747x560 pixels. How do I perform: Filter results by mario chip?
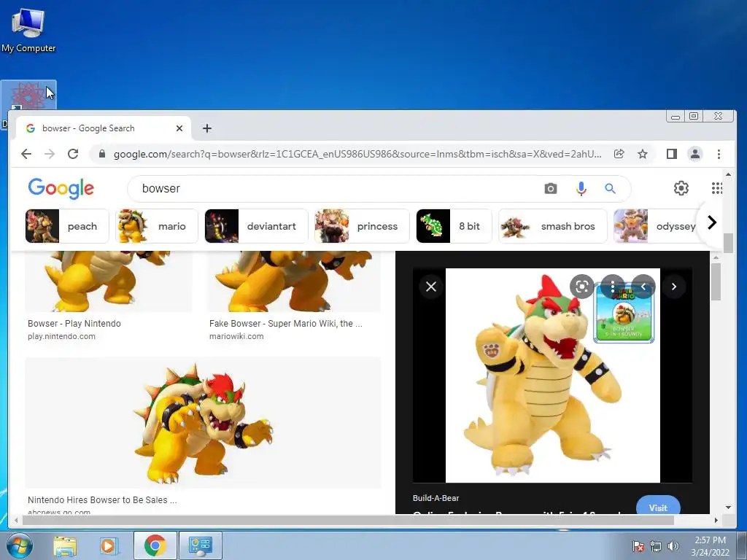[157, 226]
